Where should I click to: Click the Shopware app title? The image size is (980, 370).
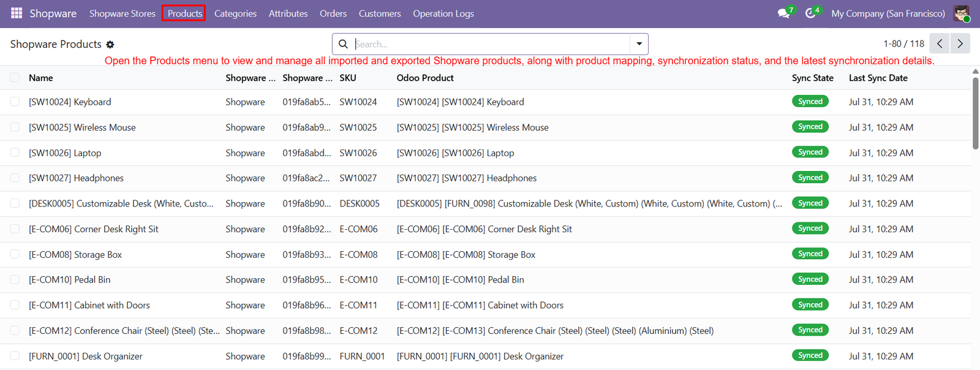53,13
